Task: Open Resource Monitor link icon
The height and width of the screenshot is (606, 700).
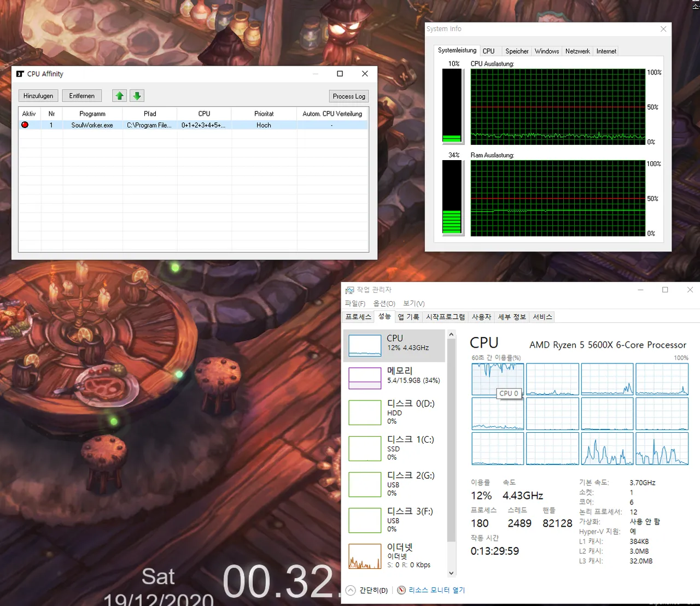Action: [x=401, y=590]
